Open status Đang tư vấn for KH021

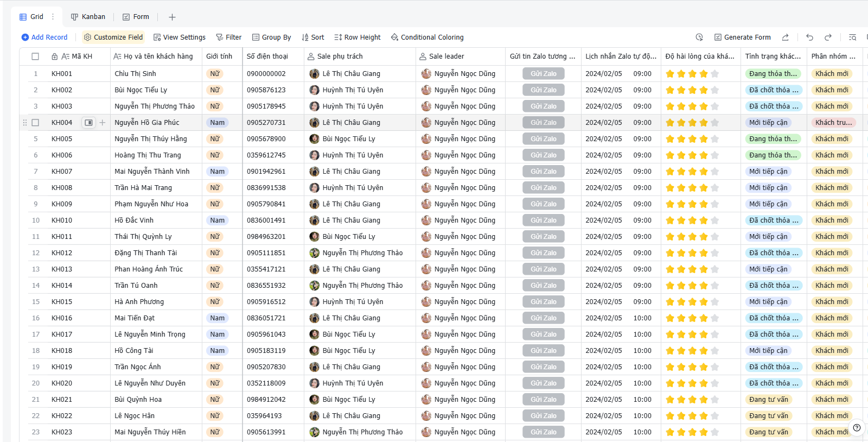(768, 400)
